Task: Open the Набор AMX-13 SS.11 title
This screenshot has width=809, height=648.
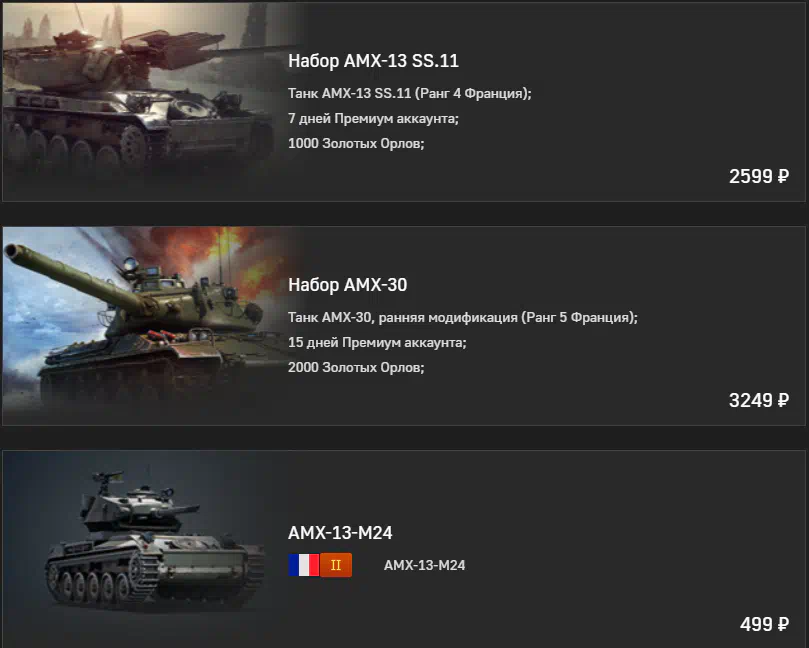Action: (x=373, y=61)
